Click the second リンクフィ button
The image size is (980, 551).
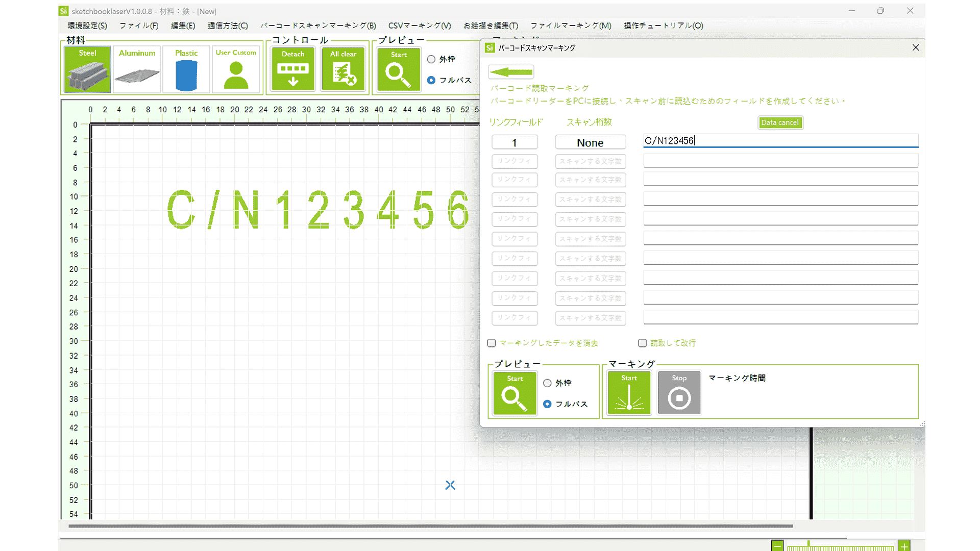(514, 180)
